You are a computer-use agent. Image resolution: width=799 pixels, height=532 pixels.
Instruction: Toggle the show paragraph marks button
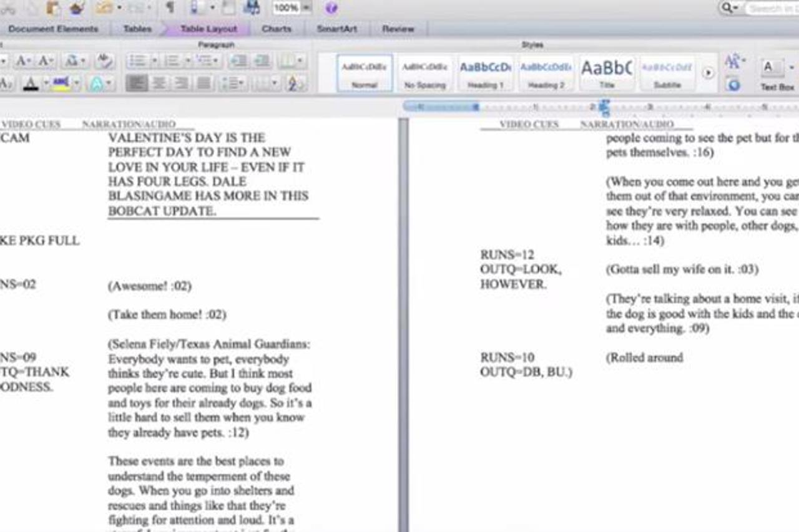[x=169, y=8]
